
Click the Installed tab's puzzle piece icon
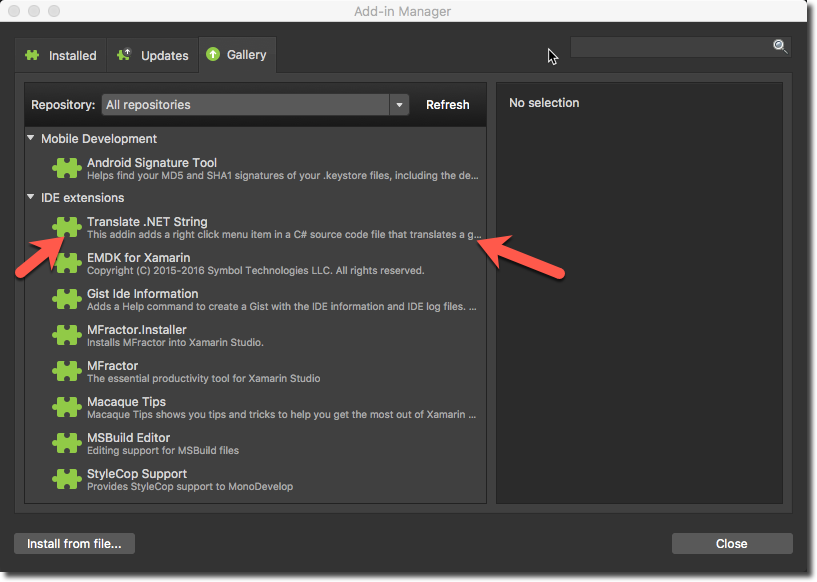coord(32,55)
